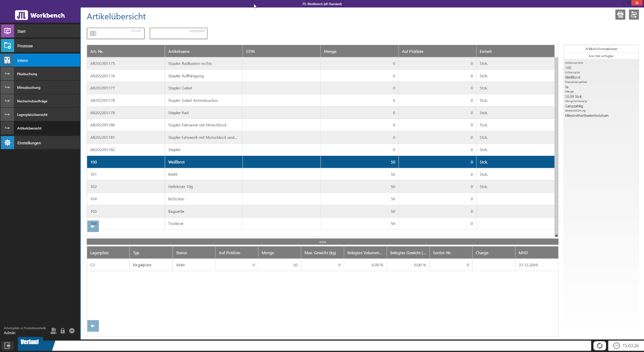
Task: Open the Verlauf tab at the bottom
Action: pyautogui.click(x=30, y=342)
